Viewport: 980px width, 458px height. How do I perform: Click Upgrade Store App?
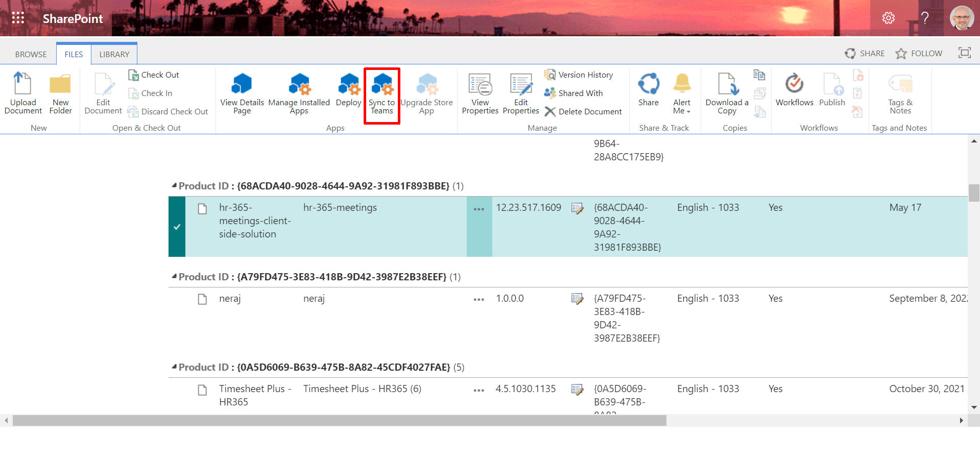click(427, 93)
